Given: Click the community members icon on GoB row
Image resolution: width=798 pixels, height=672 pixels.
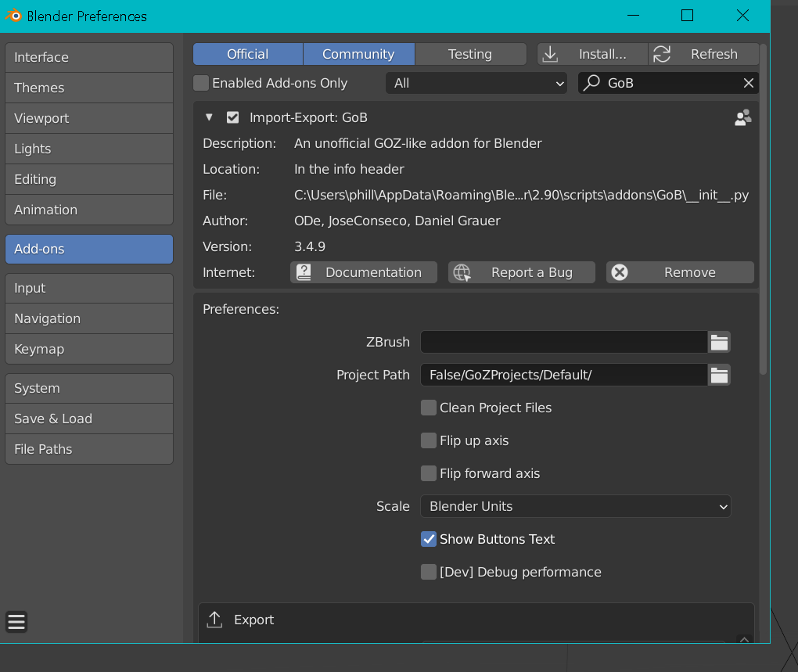Looking at the screenshot, I should click(x=742, y=117).
